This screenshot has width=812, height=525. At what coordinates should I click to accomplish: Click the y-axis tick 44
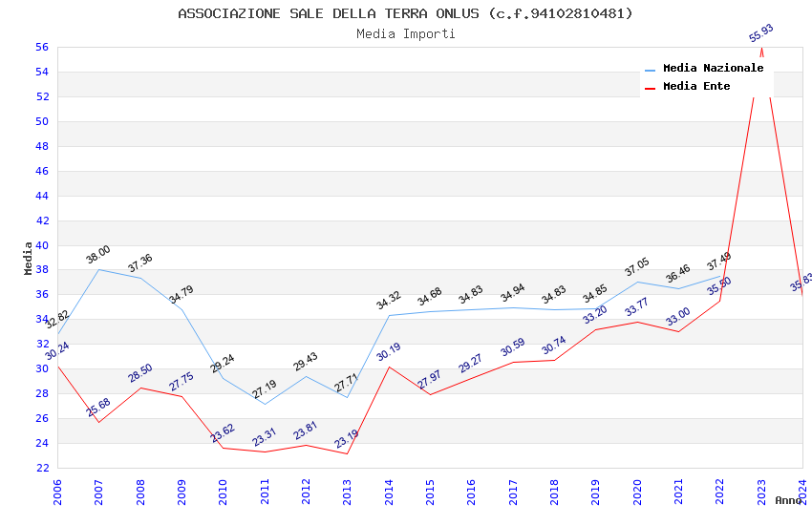coord(42,196)
